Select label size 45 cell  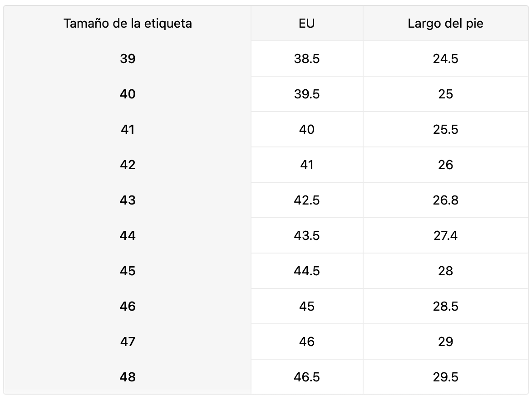click(x=128, y=271)
